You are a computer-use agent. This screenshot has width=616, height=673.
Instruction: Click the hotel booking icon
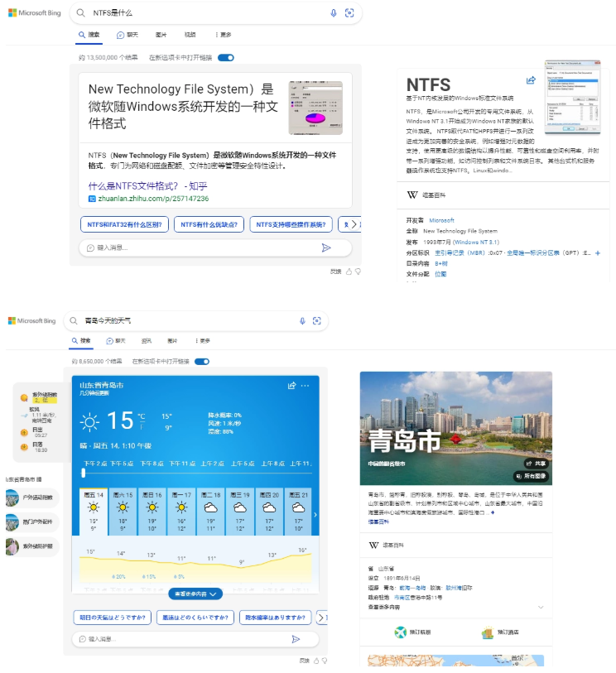(x=487, y=632)
